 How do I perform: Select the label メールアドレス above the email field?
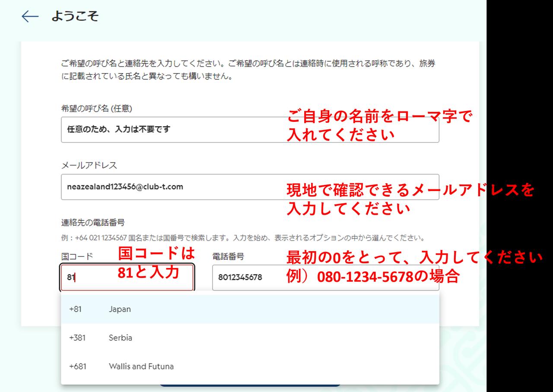click(89, 166)
